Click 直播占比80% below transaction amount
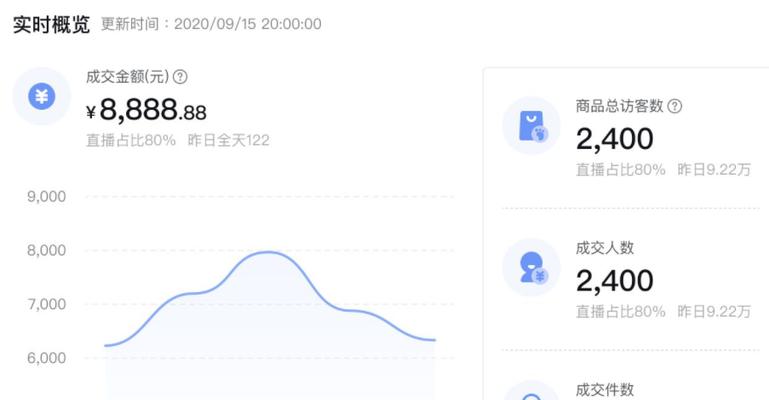The height and width of the screenshot is (400, 769). [x=130, y=140]
